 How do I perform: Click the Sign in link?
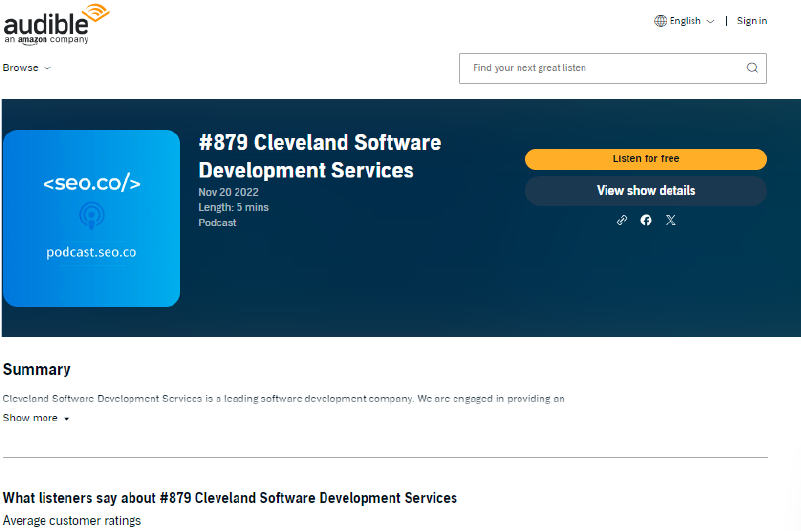pos(751,21)
